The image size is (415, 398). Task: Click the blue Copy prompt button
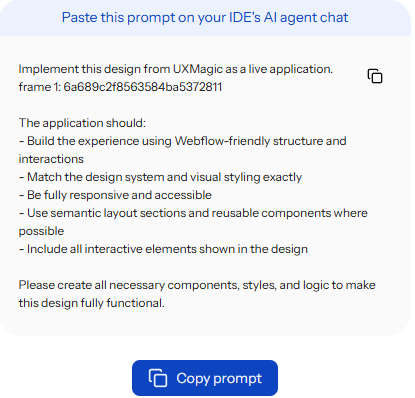(205, 378)
